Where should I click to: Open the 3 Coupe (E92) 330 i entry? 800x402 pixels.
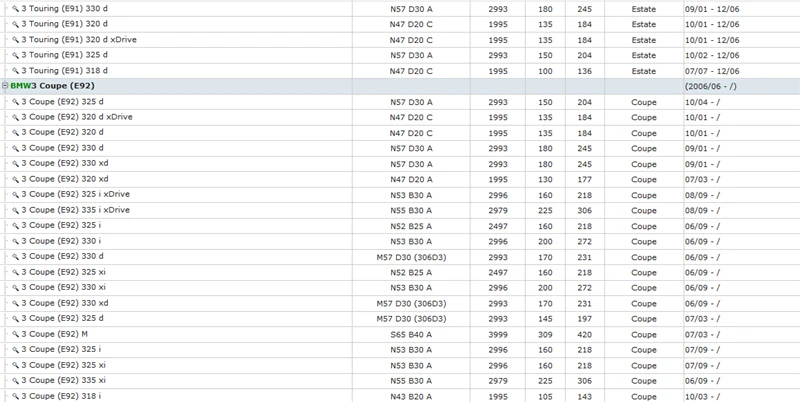[61, 241]
